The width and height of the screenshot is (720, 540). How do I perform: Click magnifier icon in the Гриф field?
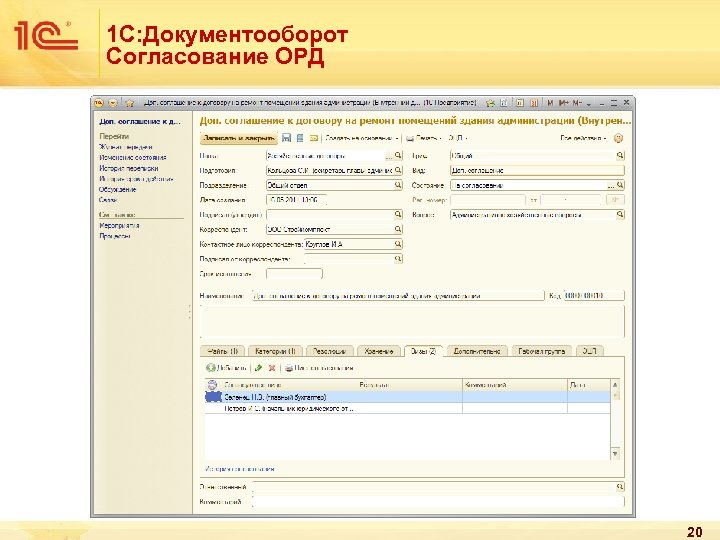(x=620, y=156)
